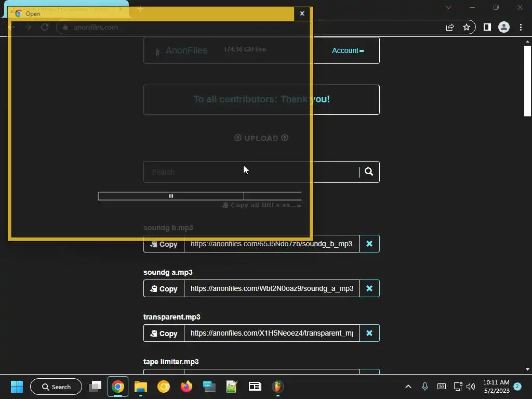This screenshot has width=532, height=399.
Task: Open Chrome three-dot menu
Action: pyautogui.click(x=521, y=27)
